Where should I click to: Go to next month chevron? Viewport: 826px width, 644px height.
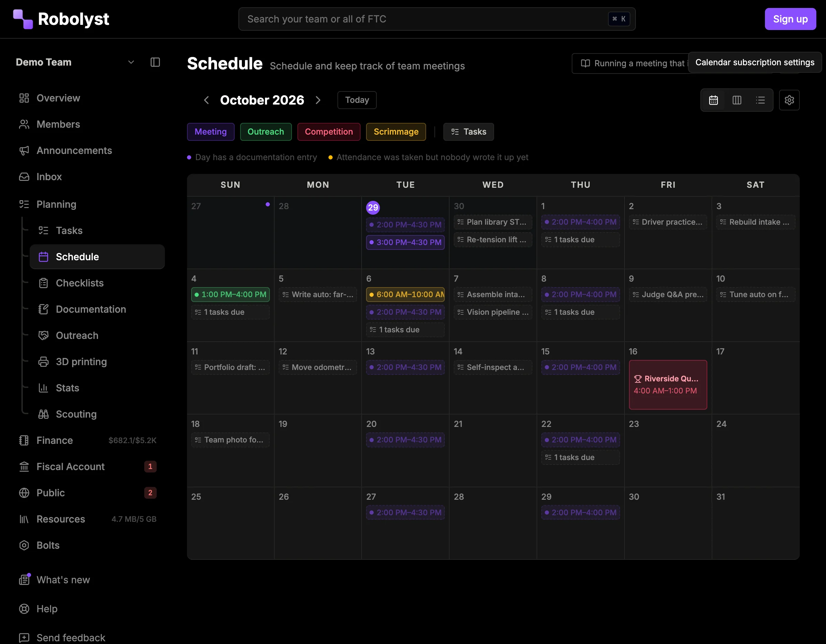[318, 100]
